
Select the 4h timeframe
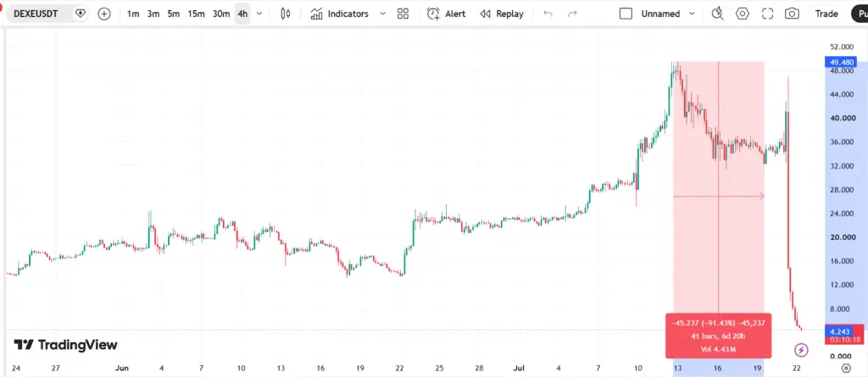[x=242, y=14]
